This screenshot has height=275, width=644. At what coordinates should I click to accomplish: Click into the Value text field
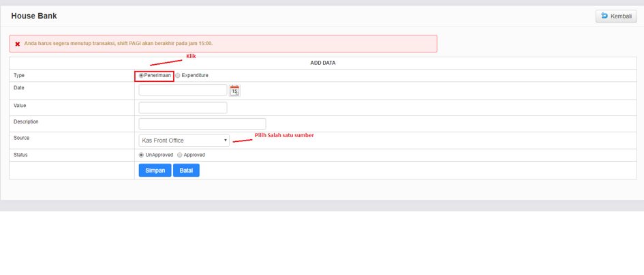(x=183, y=108)
